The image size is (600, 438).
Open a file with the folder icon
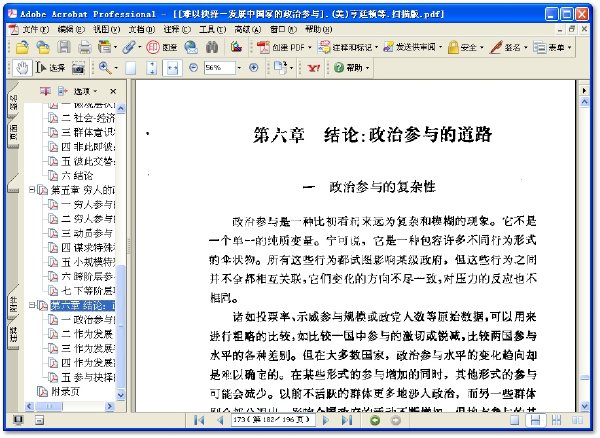click(22, 47)
